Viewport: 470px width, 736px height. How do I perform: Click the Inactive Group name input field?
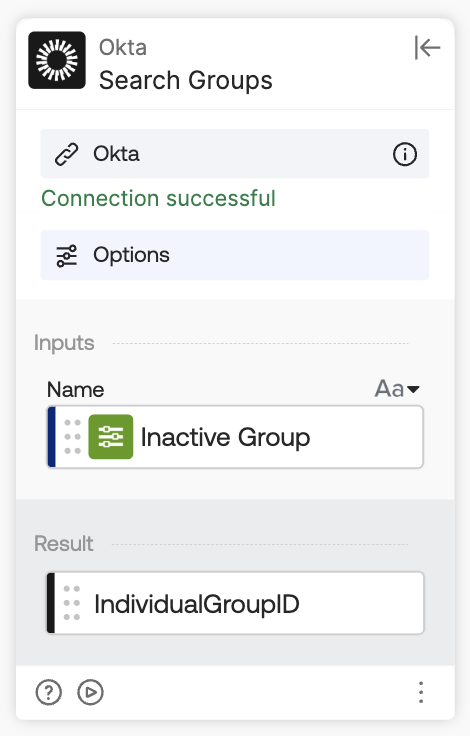235,437
